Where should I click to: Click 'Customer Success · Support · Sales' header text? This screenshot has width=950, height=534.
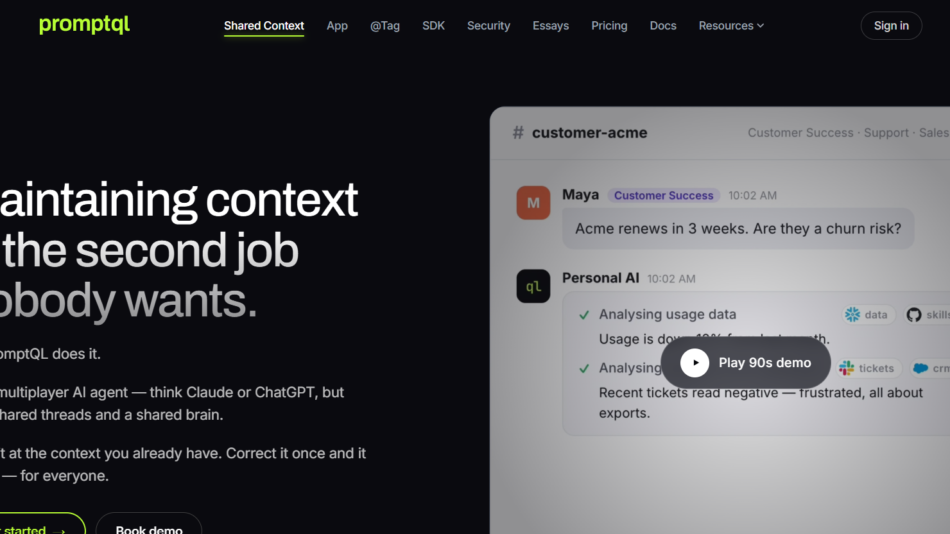point(848,133)
